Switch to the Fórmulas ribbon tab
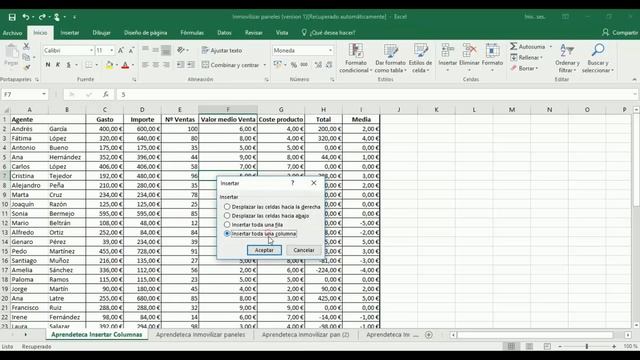The height and width of the screenshot is (360, 640). point(192,33)
